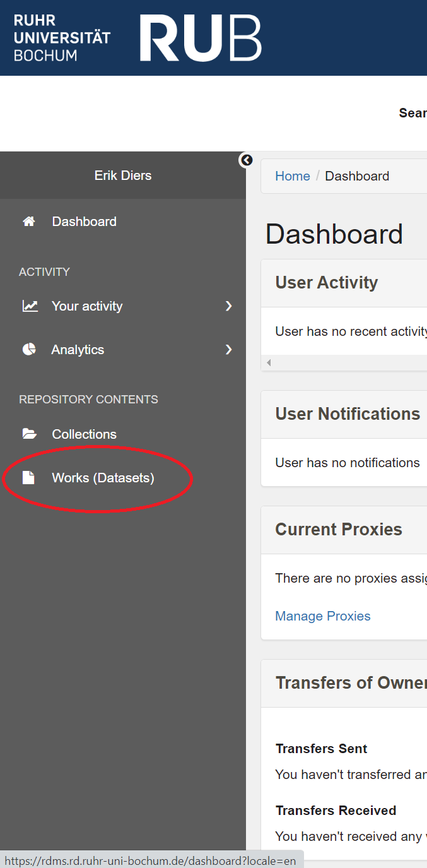Image resolution: width=427 pixels, height=868 pixels.
Task: Click the Transfers Received heading
Action: (x=336, y=811)
